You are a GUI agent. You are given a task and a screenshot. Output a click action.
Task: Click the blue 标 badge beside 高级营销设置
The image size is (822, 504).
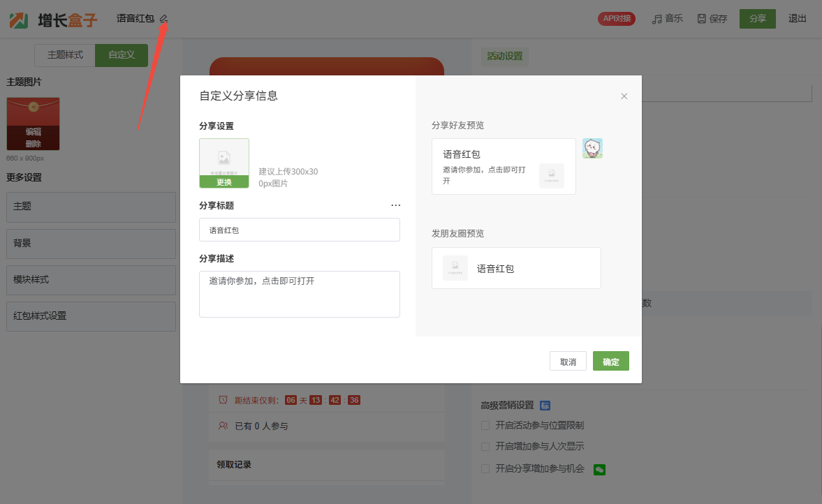coord(545,406)
